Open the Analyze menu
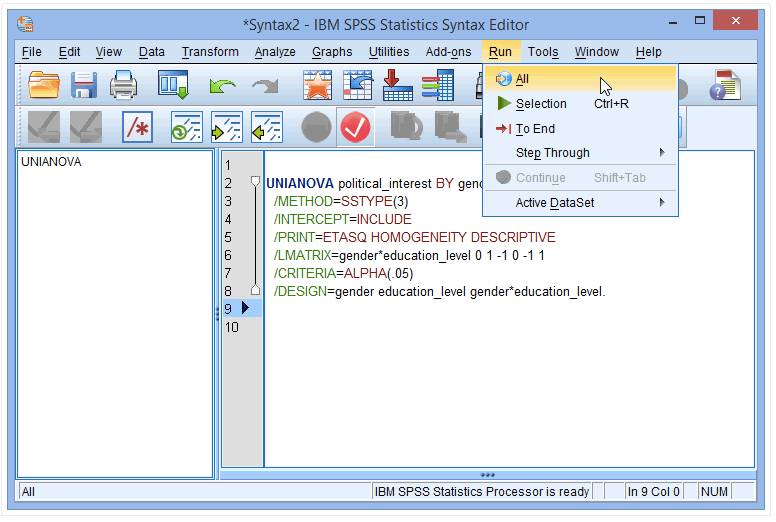This screenshot has height=522, width=776. click(275, 52)
